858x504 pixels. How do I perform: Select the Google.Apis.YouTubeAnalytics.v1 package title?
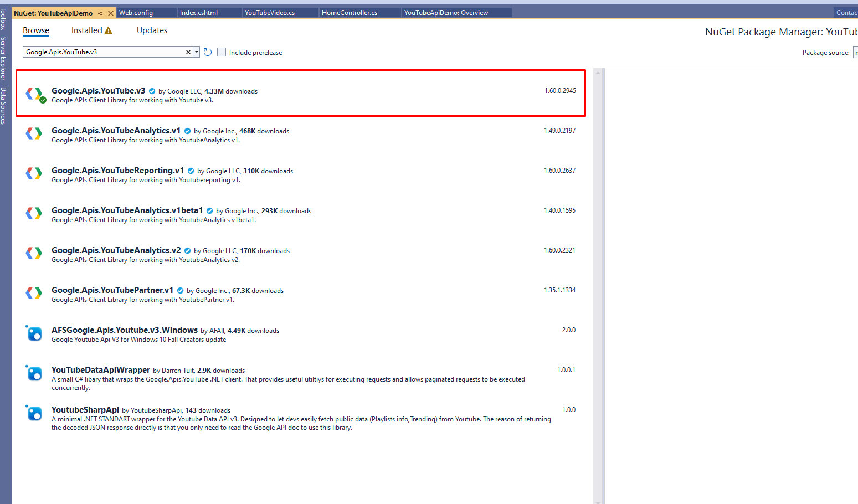pos(116,131)
